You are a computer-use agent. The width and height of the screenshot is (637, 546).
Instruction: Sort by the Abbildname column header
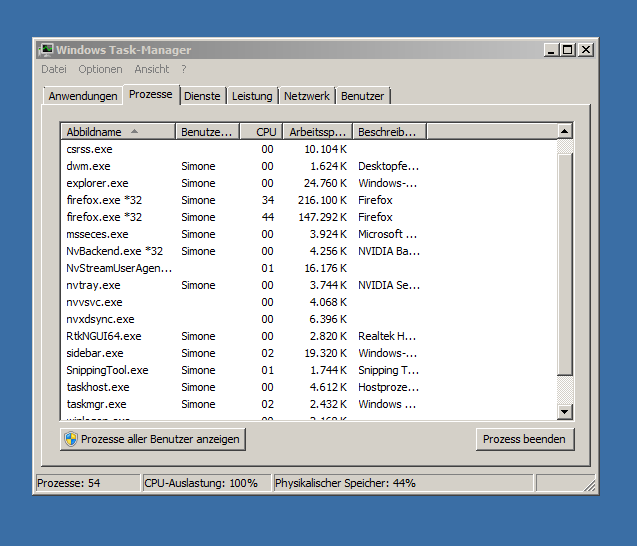[118, 132]
